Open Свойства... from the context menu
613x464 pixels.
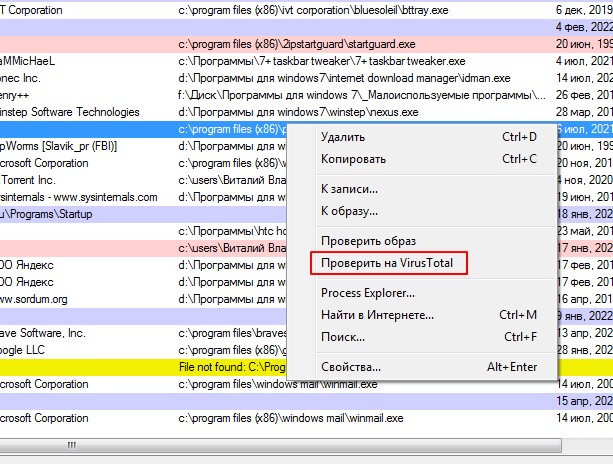click(437, 367)
